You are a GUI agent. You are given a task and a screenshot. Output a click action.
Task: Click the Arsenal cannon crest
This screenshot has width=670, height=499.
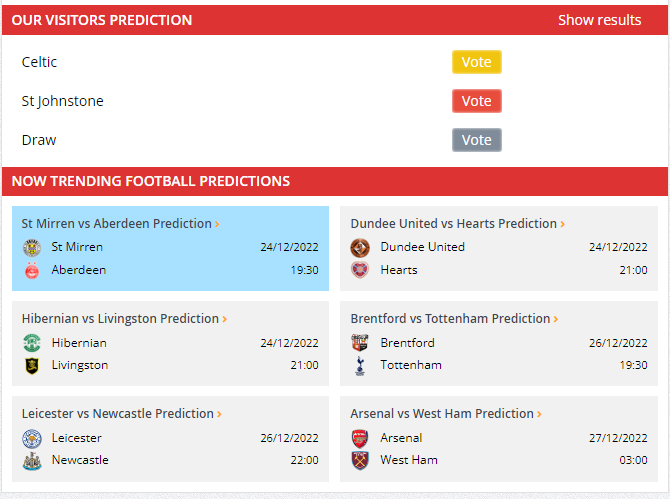(x=360, y=438)
